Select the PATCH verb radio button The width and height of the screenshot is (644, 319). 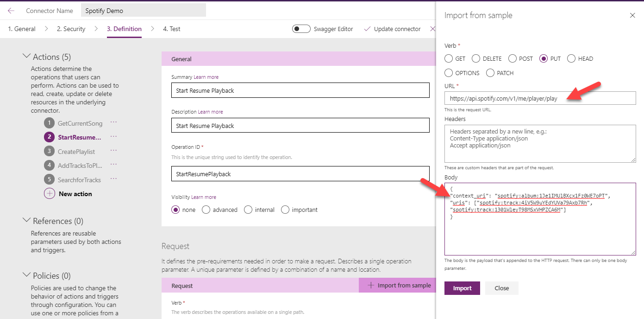(x=490, y=73)
